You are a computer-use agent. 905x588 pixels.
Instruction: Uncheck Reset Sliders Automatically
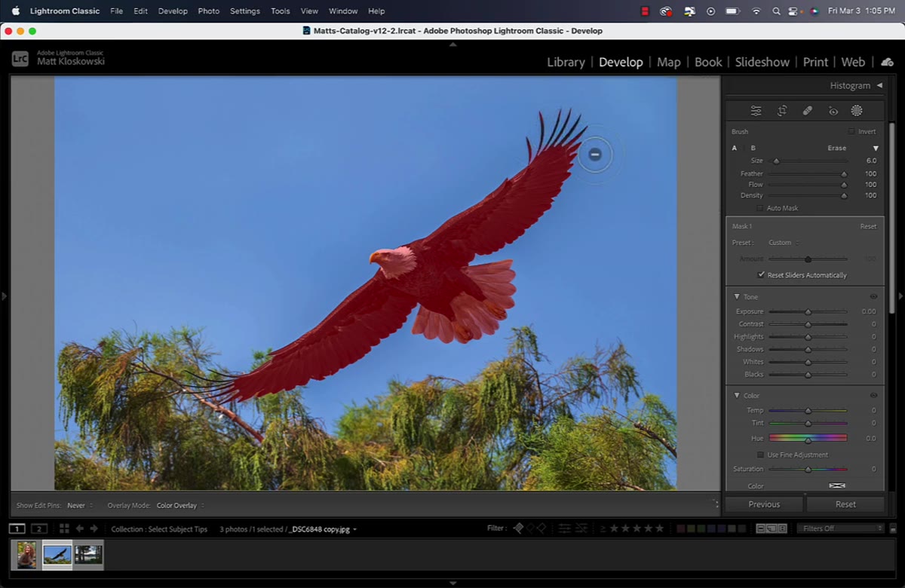(x=761, y=275)
